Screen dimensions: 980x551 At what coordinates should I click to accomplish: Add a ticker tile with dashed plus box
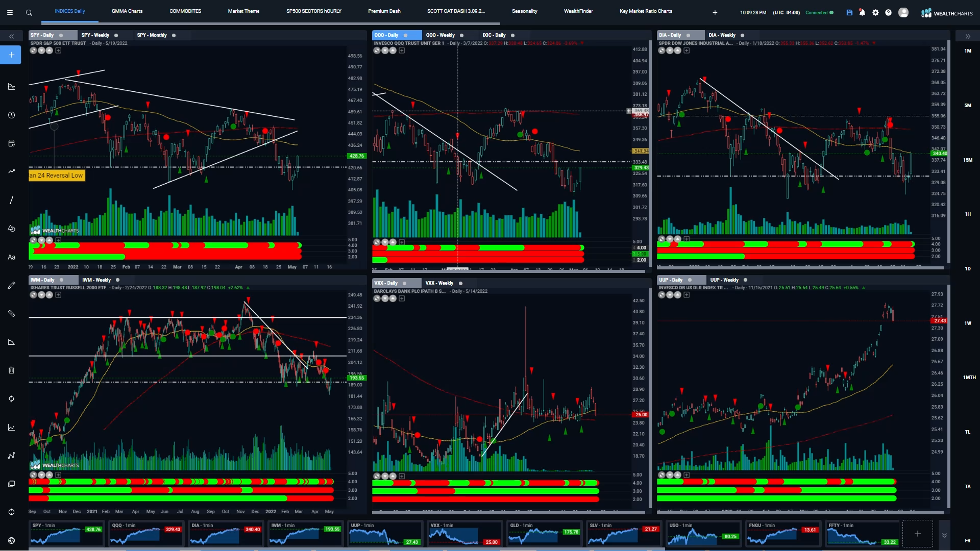coord(918,534)
